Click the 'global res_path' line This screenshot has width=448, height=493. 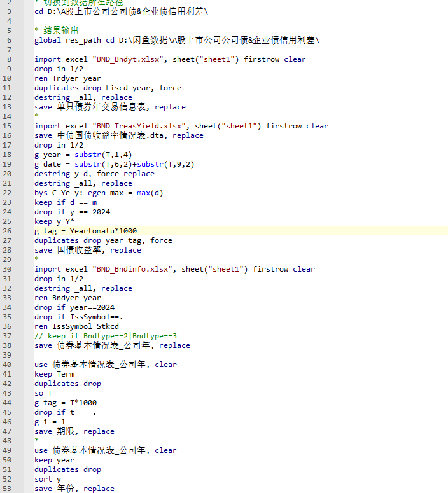coord(177,40)
